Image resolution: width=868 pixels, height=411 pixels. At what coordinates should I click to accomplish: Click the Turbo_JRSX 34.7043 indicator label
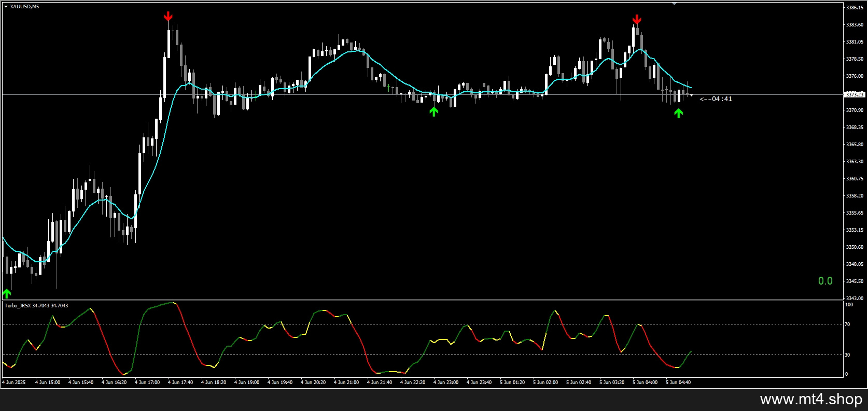pyautogui.click(x=36, y=306)
